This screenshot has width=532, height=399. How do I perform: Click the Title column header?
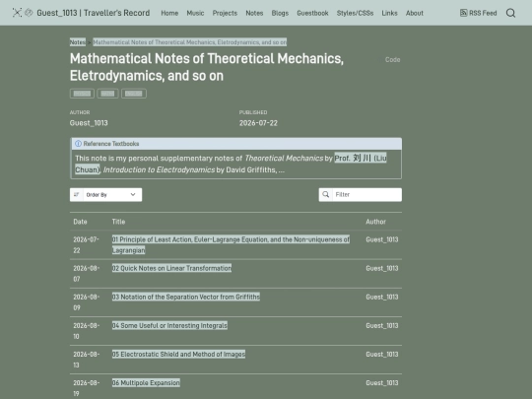tap(118, 222)
